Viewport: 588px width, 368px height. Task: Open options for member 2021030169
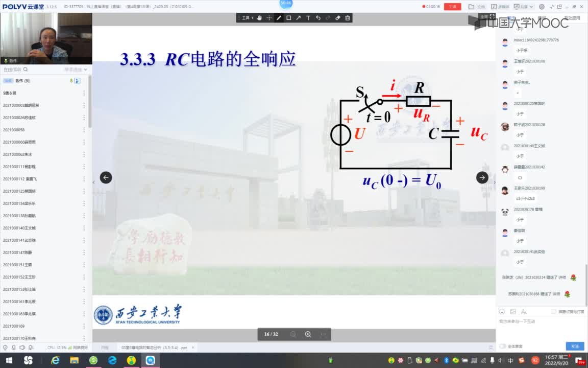coord(84,326)
